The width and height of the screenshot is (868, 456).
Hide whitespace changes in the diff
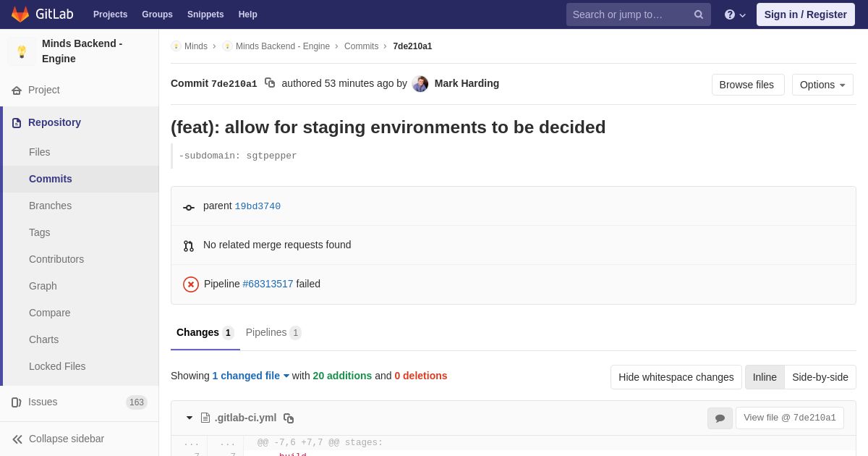click(x=676, y=377)
